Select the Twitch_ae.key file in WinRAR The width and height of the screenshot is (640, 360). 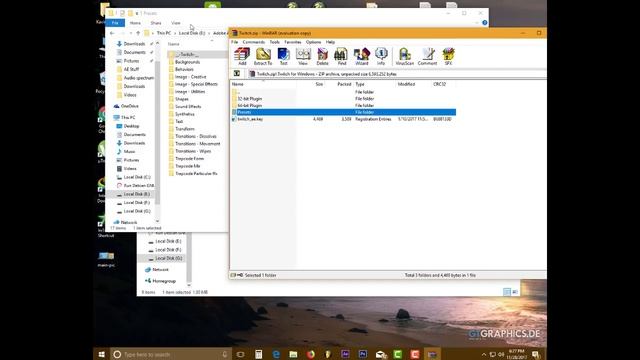[x=250, y=119]
